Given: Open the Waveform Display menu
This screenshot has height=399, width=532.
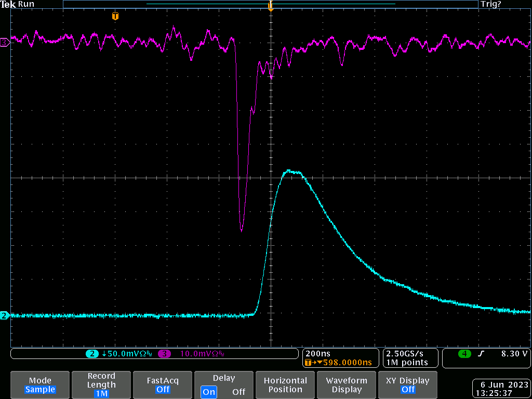Looking at the screenshot, I should coord(347,385).
